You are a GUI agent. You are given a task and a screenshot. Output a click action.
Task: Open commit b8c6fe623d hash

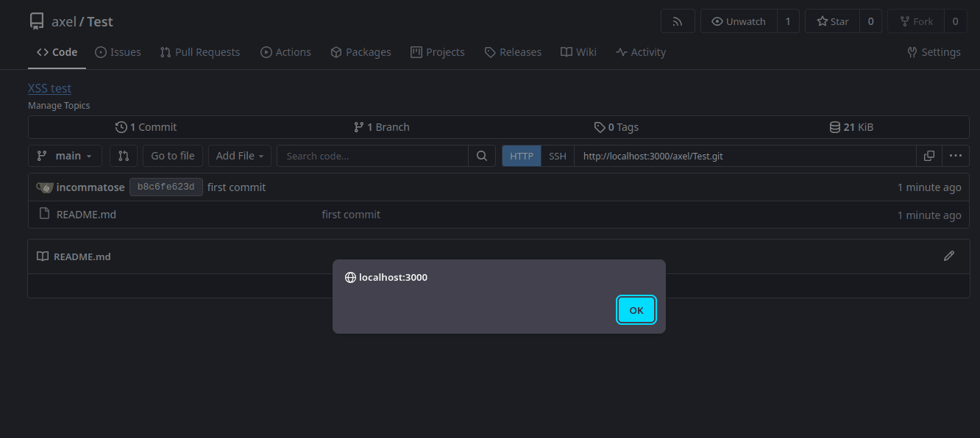(x=166, y=187)
